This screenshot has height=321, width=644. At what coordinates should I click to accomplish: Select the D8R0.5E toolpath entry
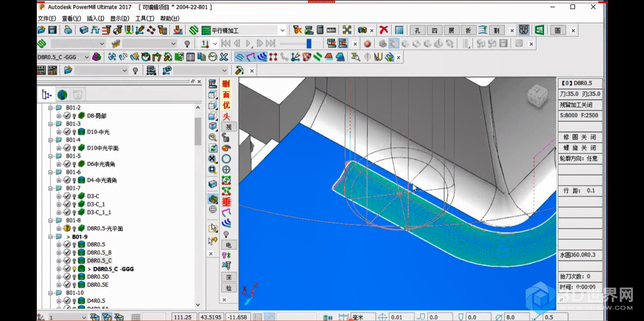click(x=98, y=285)
